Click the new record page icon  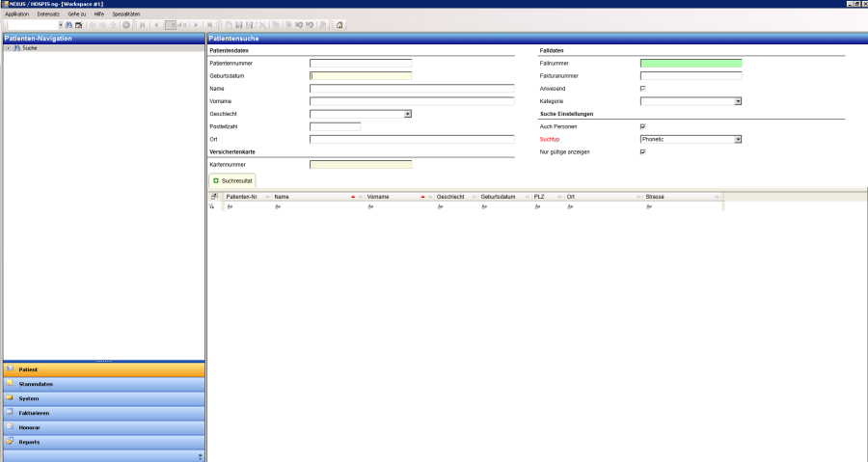230,25
